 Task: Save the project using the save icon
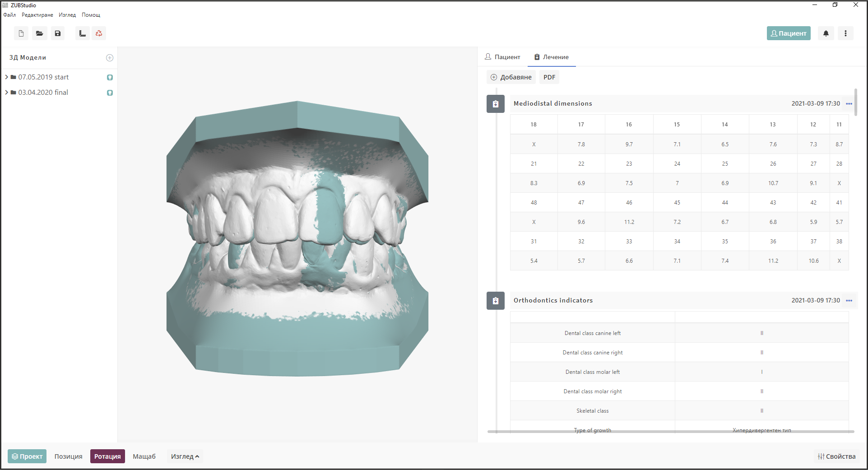point(57,33)
